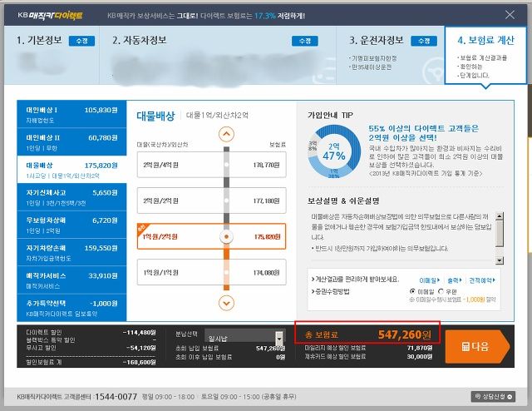Click the 보상설명 & 쉬운설명 heading
Image resolution: width=532 pixels, height=411 pixels.
[x=343, y=201]
